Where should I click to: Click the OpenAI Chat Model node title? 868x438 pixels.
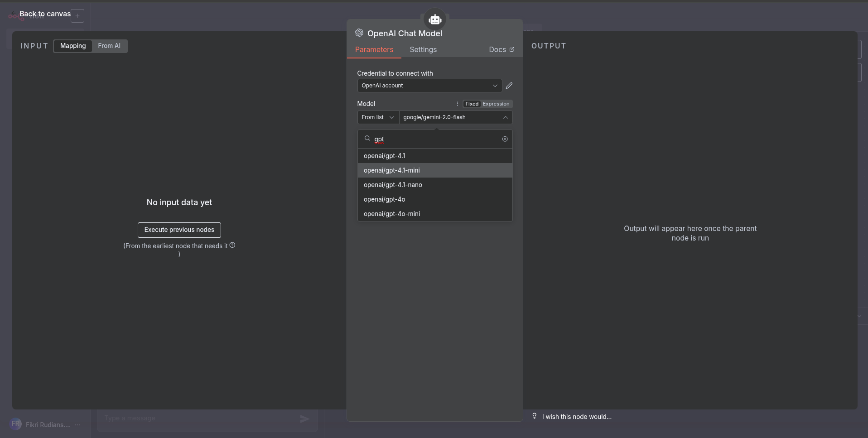[405, 34]
